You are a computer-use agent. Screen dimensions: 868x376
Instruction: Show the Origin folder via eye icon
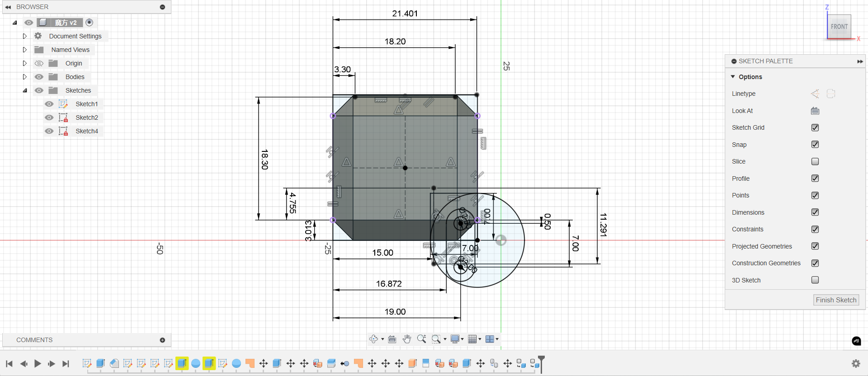point(39,63)
